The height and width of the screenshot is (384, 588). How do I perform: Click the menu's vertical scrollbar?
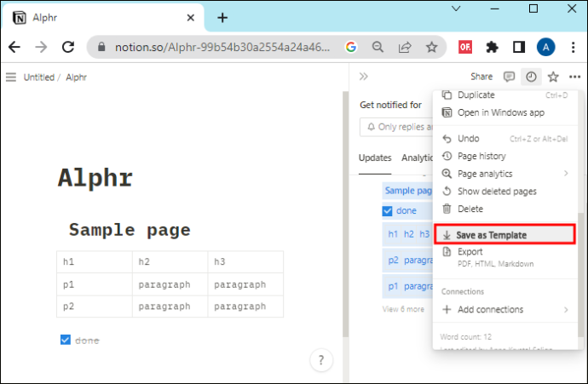pos(580,275)
